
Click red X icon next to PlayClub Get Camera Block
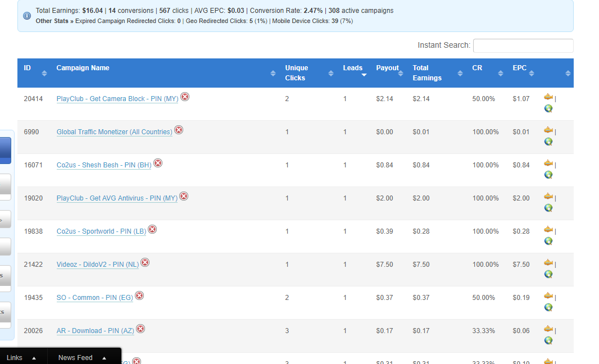(185, 97)
